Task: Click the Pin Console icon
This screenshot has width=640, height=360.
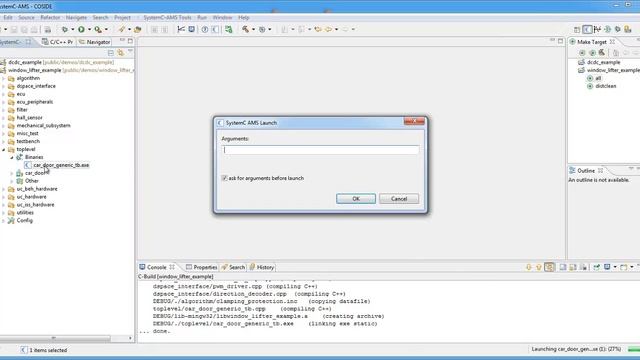Action: (596, 267)
